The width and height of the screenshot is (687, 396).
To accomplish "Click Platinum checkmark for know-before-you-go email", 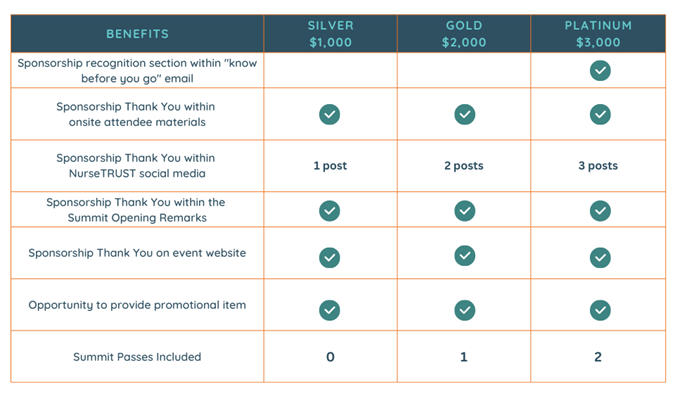I will tap(600, 71).
